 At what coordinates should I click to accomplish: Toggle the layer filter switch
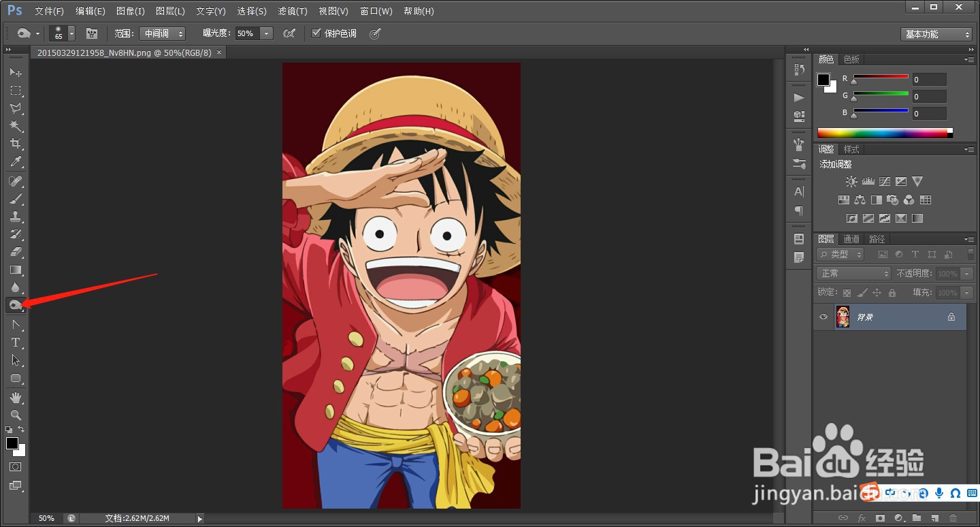970,254
